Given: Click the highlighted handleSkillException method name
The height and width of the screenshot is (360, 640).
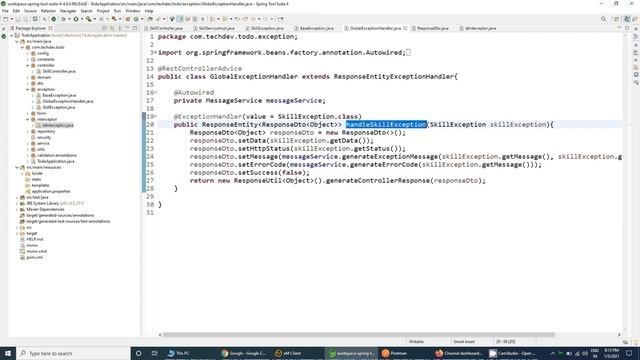Looking at the screenshot, I should pos(386,124).
